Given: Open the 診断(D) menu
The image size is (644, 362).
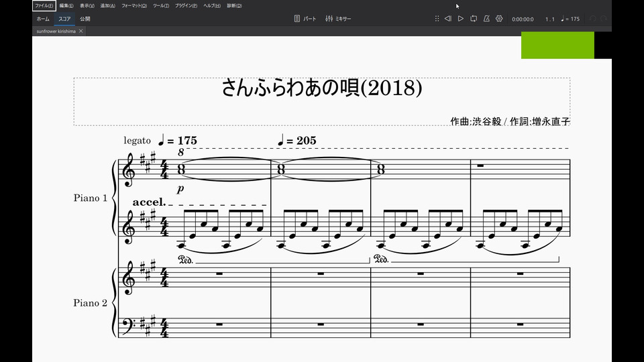Looking at the screenshot, I should tap(234, 6).
